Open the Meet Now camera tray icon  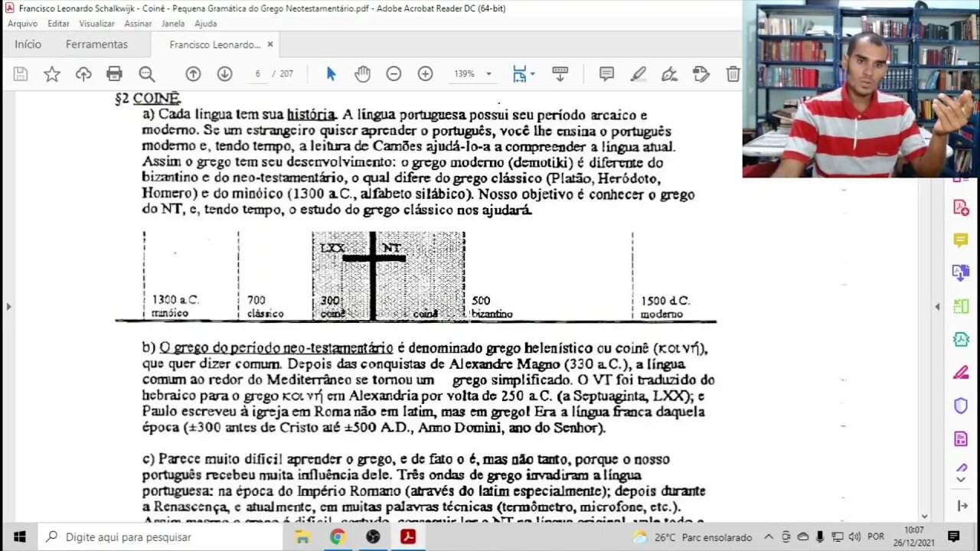[786, 537]
